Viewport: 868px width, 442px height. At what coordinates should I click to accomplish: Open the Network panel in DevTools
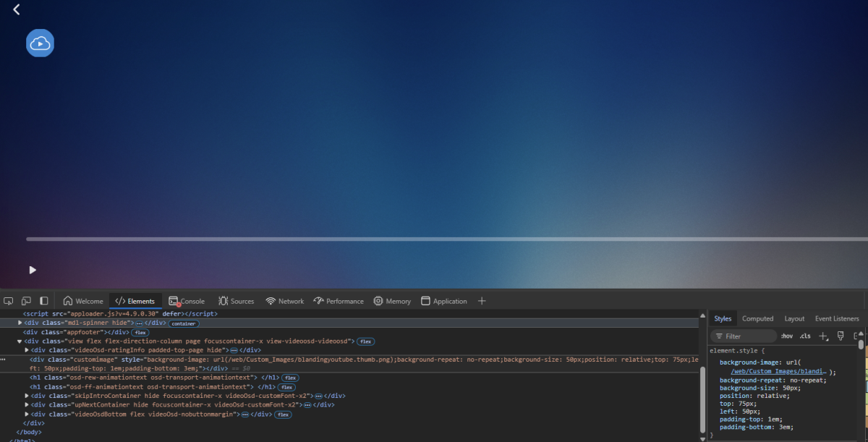click(x=284, y=301)
